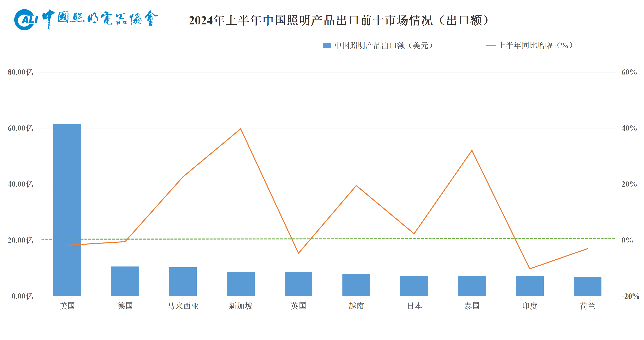Click the orange line point above 马来西亚
This screenshot has height=340, width=644.
[183, 177]
